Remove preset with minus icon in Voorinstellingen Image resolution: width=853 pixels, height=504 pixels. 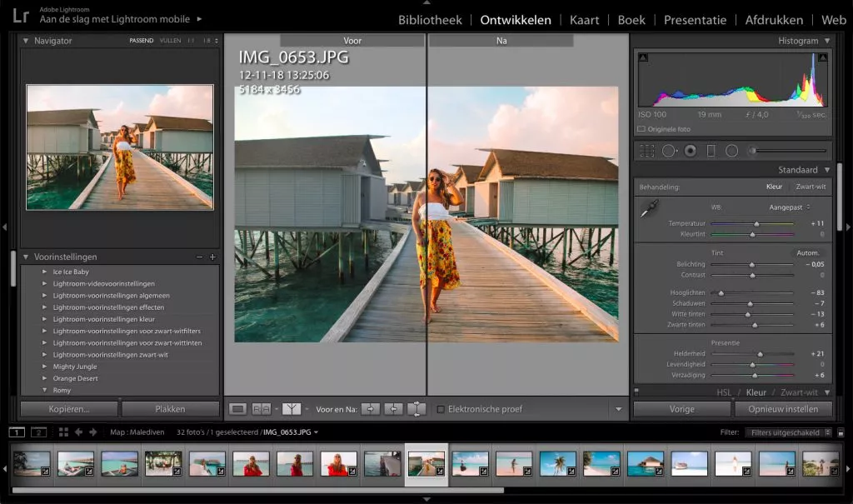[199, 257]
